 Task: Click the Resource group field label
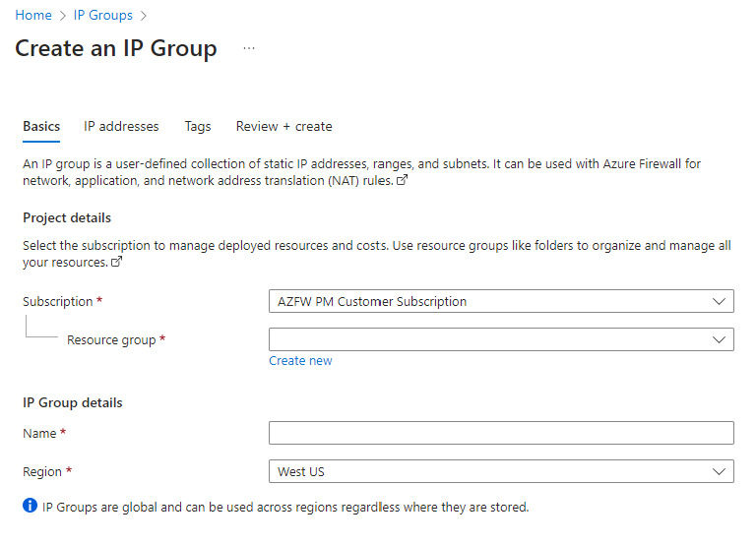(x=111, y=339)
